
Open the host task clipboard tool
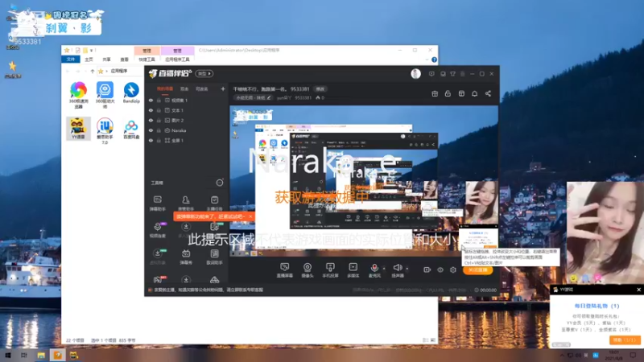point(214,203)
